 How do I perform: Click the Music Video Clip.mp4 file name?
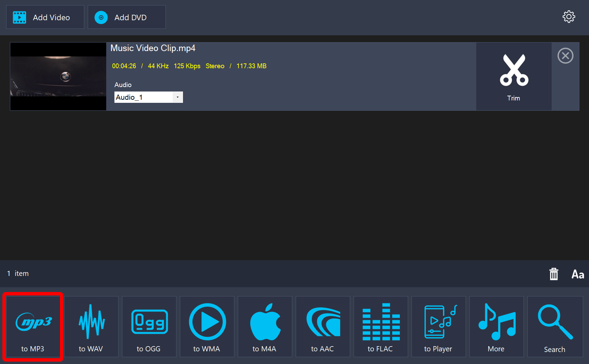click(153, 48)
